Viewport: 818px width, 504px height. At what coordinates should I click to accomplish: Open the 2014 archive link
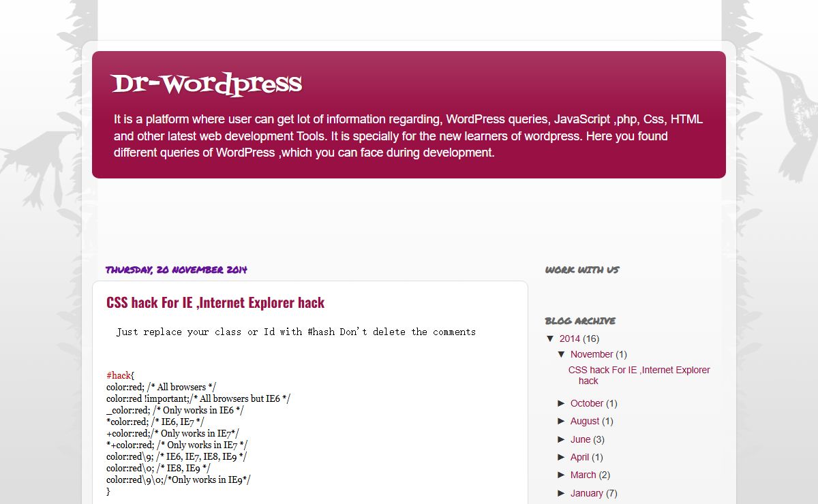(x=570, y=338)
